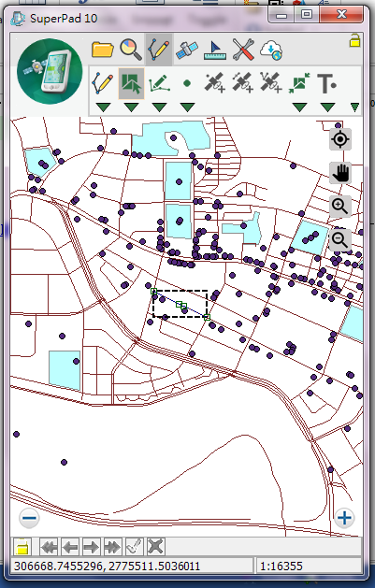The image size is (375, 588).
Task: Select the add point dot tool
Action: [187, 83]
